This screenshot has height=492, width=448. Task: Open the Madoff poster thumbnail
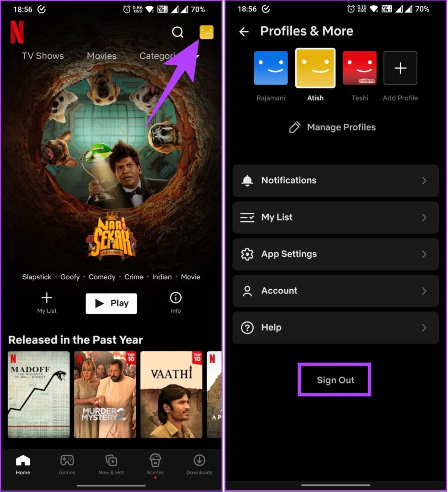(x=38, y=394)
